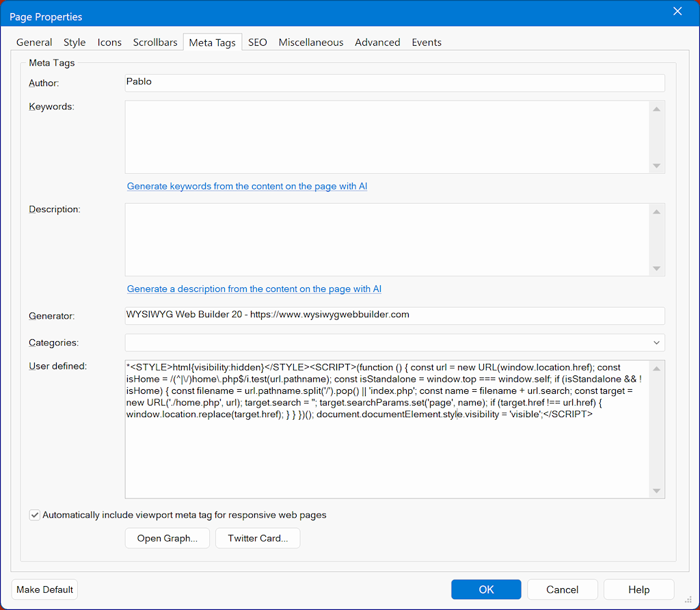Switch to the General tab
The width and height of the screenshot is (700, 610).
(34, 42)
